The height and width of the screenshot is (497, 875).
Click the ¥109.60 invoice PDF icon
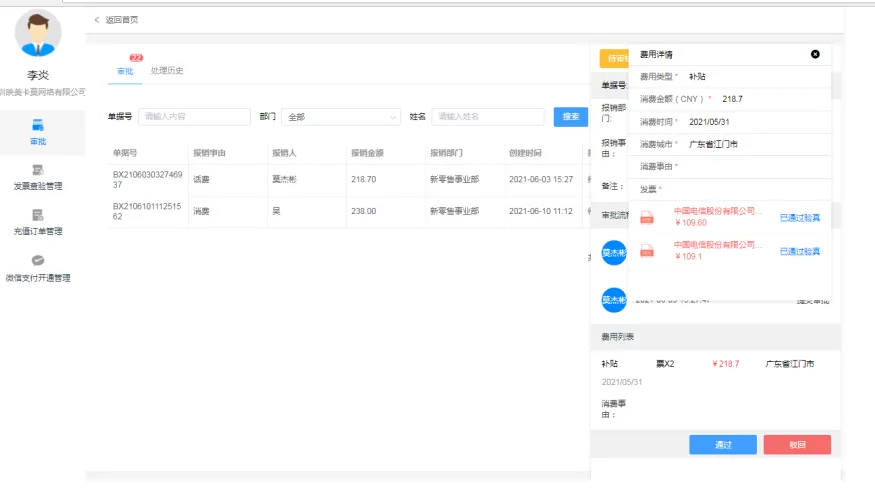(647, 217)
